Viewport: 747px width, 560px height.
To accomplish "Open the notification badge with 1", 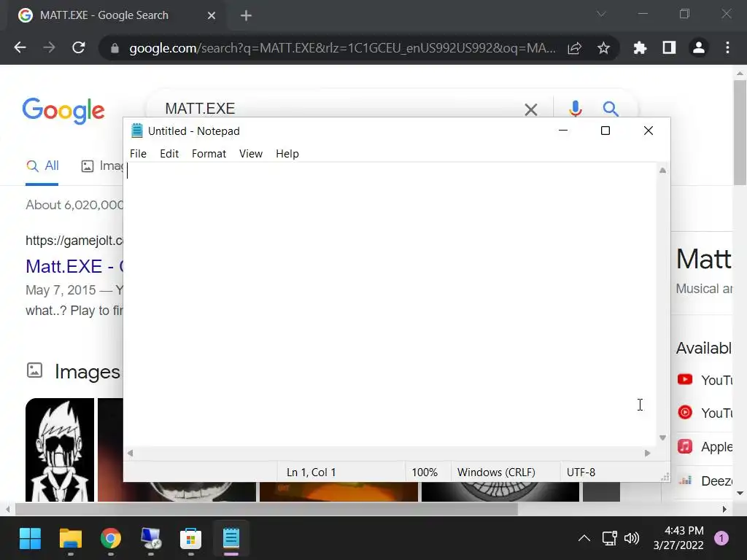I will pos(721,539).
